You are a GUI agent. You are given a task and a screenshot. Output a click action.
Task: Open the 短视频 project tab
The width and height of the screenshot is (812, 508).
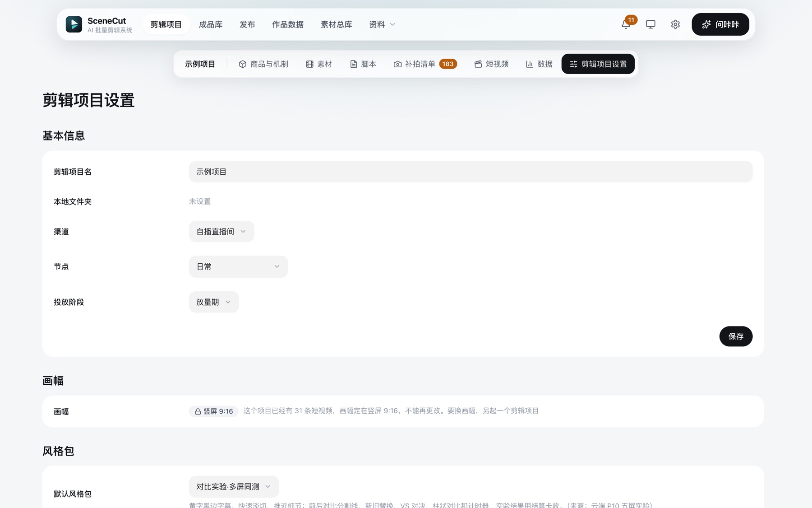tap(492, 64)
